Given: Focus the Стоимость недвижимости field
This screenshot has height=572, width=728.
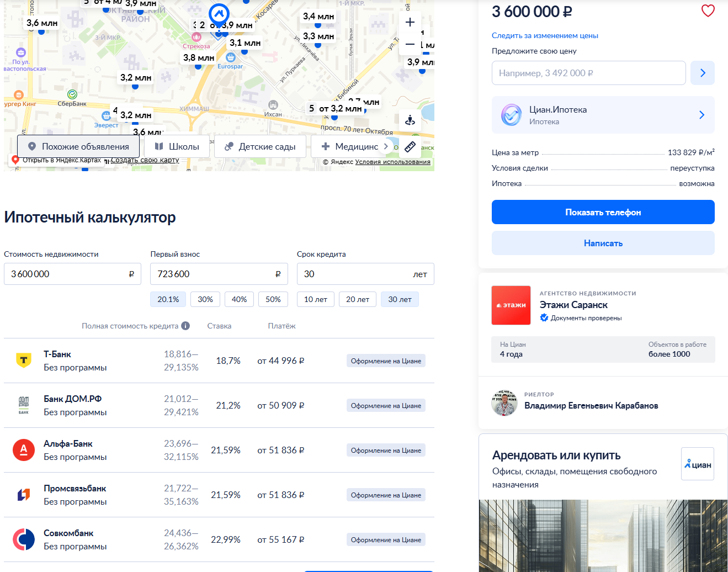Looking at the screenshot, I should tap(72, 274).
